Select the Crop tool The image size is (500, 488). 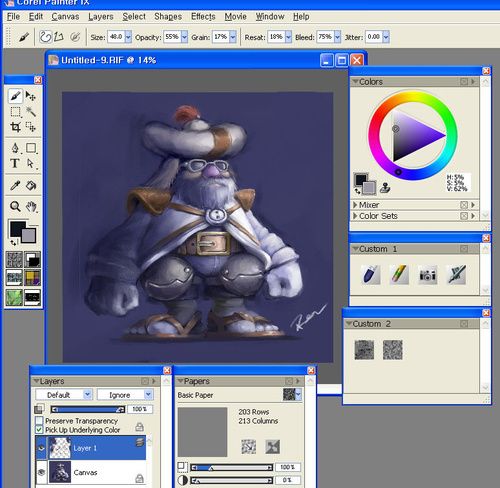point(15,127)
